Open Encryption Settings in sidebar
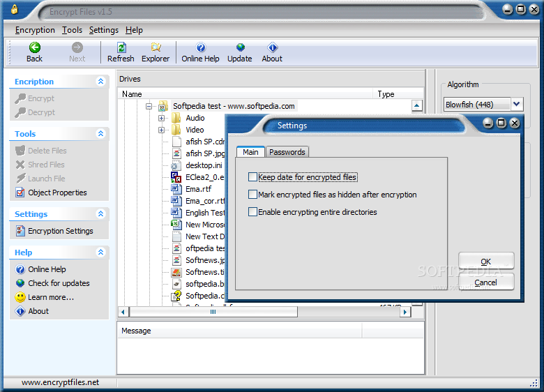This screenshot has height=392, width=544. pos(54,231)
